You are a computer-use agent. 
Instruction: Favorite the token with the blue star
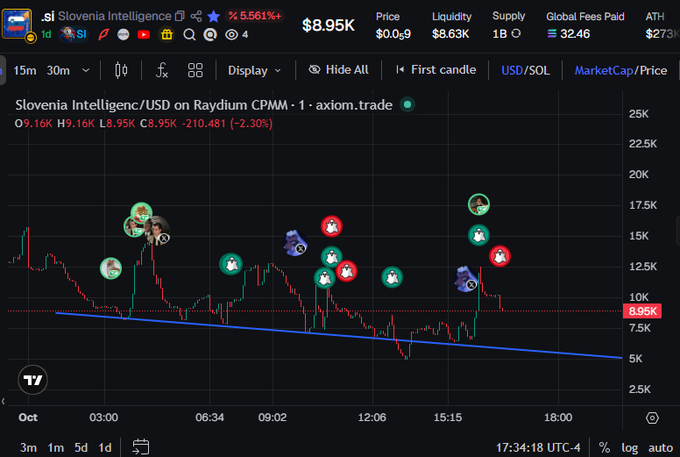pos(213,16)
